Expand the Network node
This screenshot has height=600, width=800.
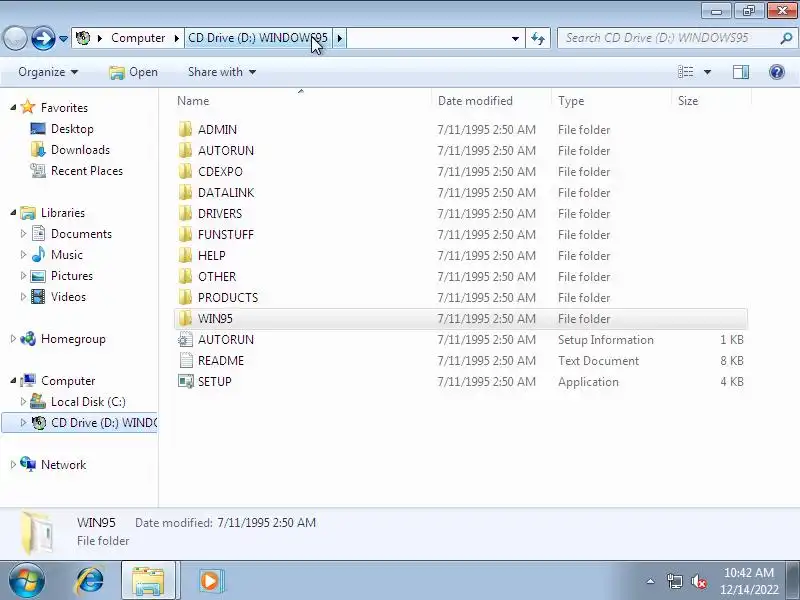click(x=13, y=464)
